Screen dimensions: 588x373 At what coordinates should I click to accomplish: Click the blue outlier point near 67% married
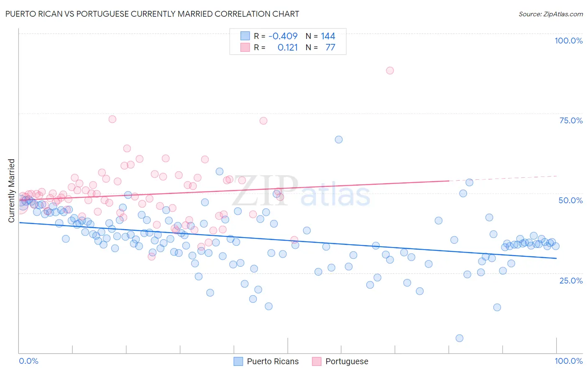339,140
